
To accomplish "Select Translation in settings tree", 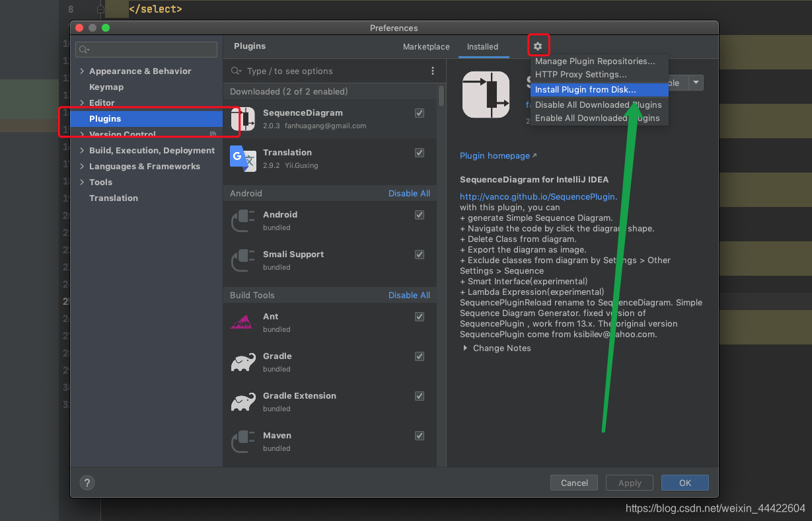I will 114,198.
